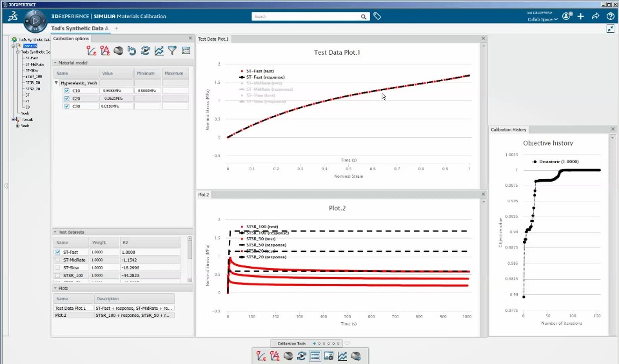Click the highlighted calibration options list icon in bottom bar
Viewport: 619px width, 364px height.
(315, 356)
